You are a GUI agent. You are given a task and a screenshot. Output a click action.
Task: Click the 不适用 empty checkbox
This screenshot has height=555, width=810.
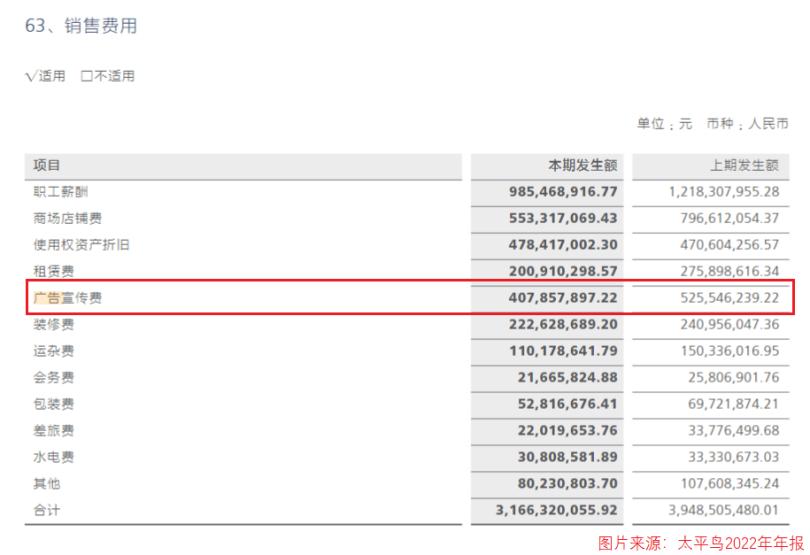[x=87, y=76]
